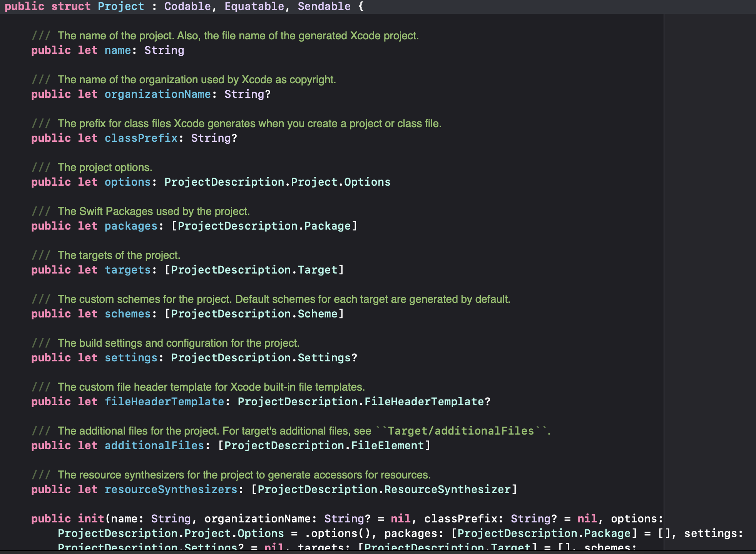The height and width of the screenshot is (554, 756).
Task: Click the Equatable protocol conformance
Action: pos(254,7)
